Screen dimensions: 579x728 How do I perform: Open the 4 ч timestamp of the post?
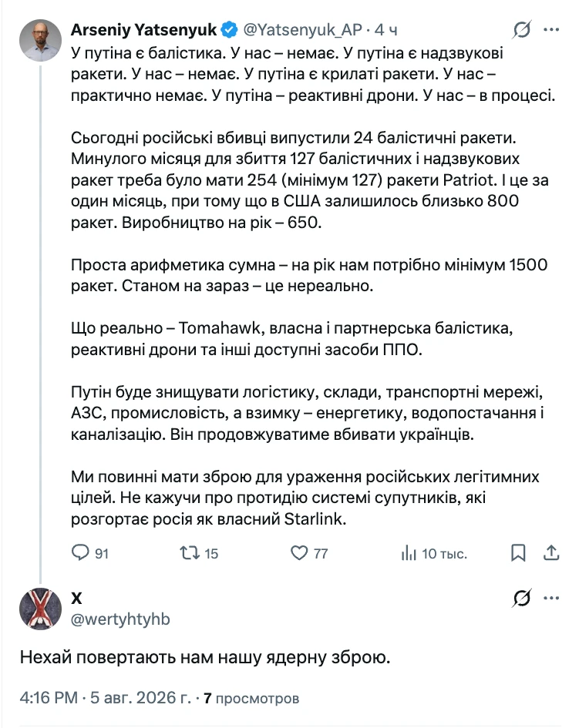[386, 30]
